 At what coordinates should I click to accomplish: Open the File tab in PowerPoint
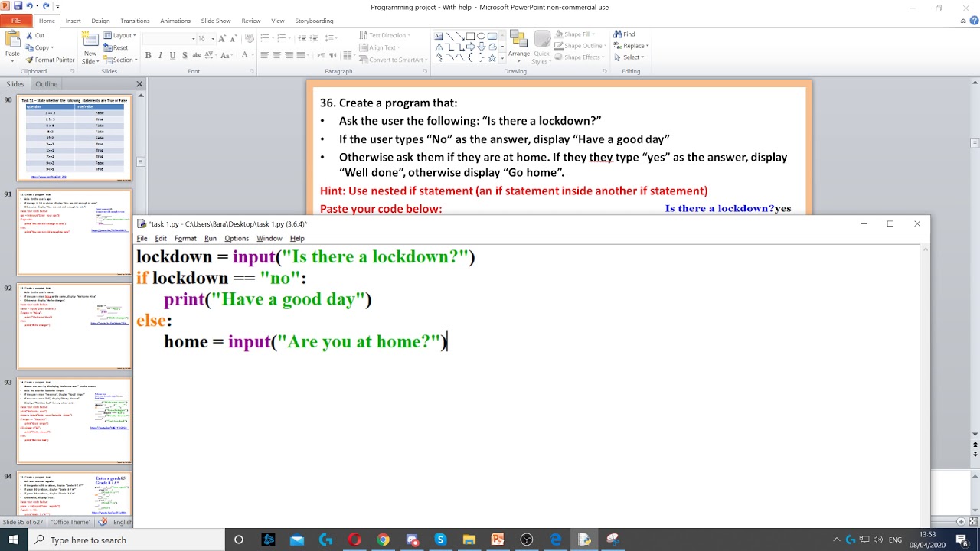click(15, 21)
